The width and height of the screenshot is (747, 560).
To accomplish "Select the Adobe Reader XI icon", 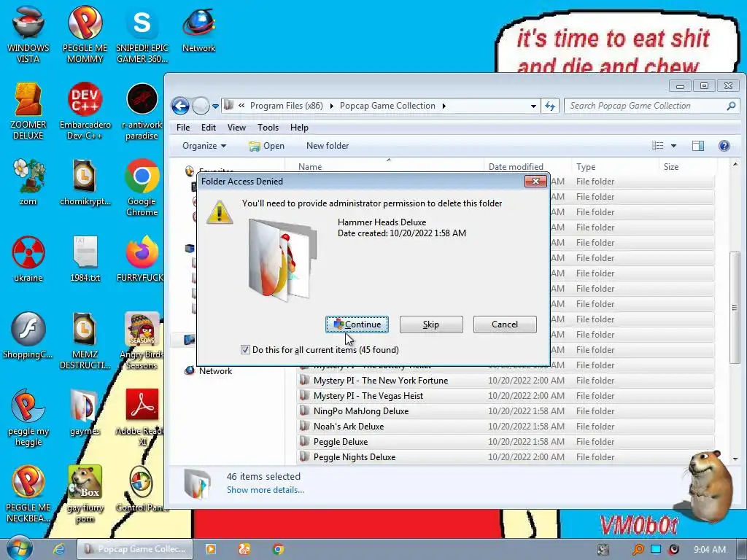I will point(142,418).
